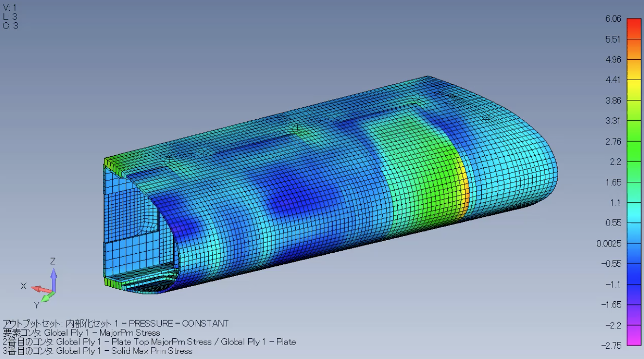644x359 pixels.
Task: Click the magenta band at legend bottom
Action: (634, 340)
